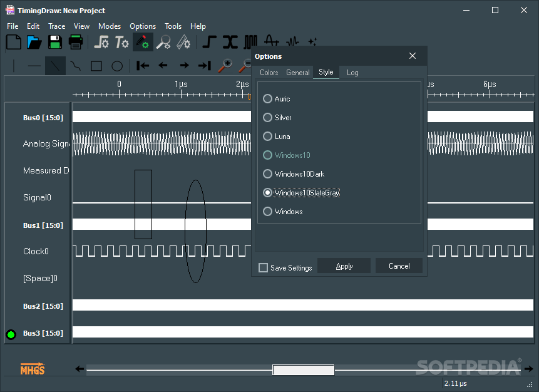The width and height of the screenshot is (539, 392).
Task: Select the ellipse drawing tool
Action: 117,66
